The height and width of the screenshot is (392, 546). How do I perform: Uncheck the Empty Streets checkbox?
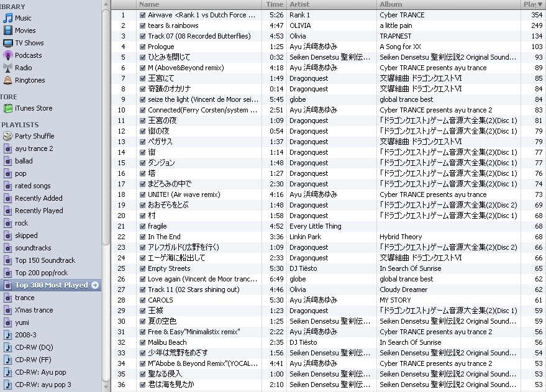[x=142, y=268]
